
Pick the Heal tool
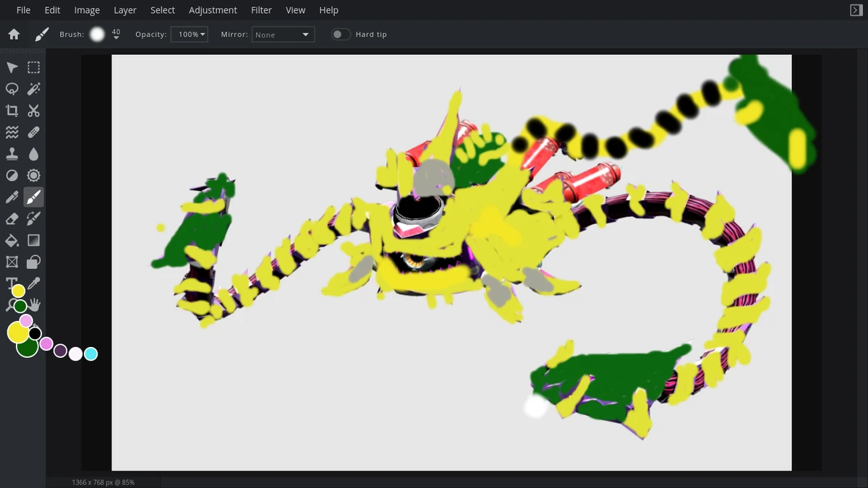coord(33,132)
